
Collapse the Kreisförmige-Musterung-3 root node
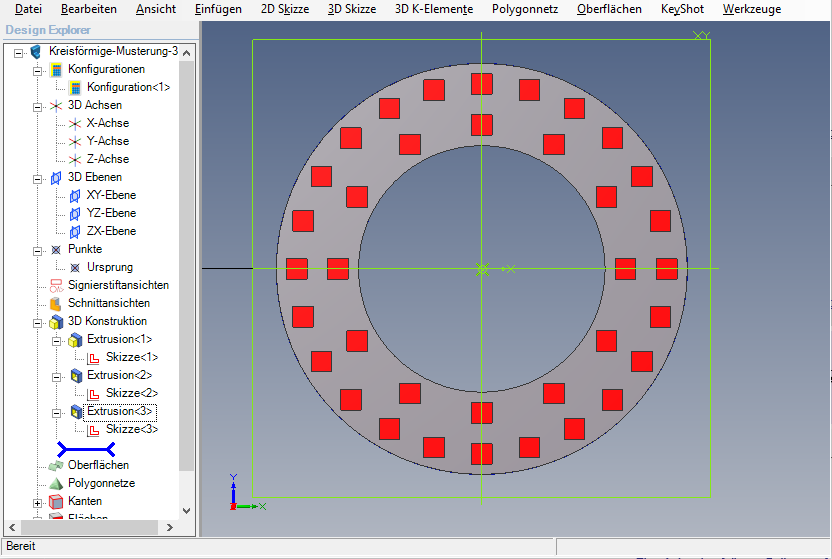pyautogui.click(x=19, y=53)
